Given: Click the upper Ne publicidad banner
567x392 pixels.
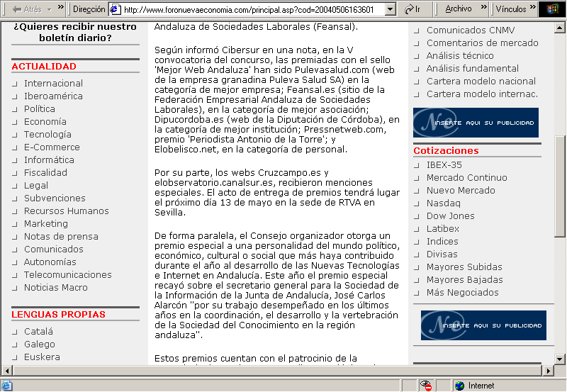Looking at the screenshot, I should point(476,123).
